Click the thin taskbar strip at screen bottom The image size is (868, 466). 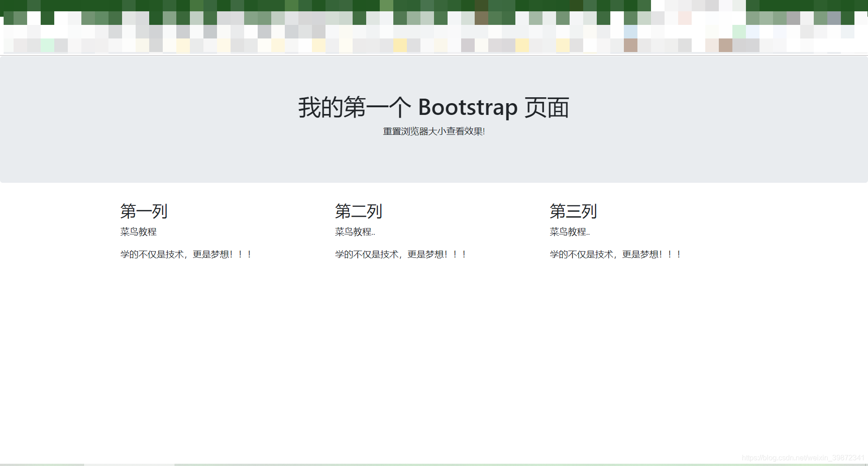pos(434,465)
